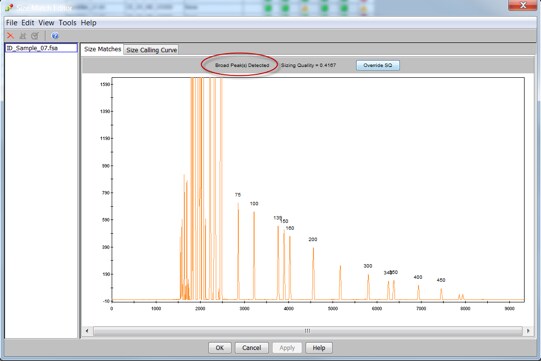Open the File menu
Viewport: 541px width, 361px height.
(11, 23)
